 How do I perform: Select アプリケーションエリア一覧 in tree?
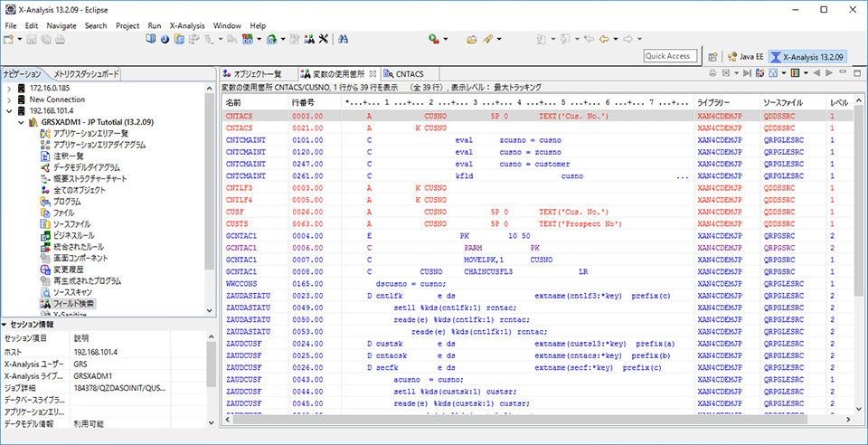pos(90,133)
